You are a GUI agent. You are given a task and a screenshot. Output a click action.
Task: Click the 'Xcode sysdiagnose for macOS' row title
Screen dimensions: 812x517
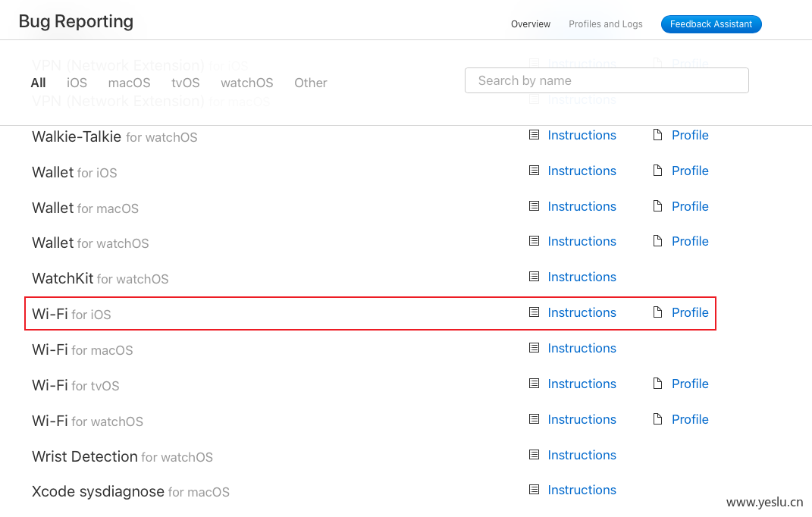point(130,491)
